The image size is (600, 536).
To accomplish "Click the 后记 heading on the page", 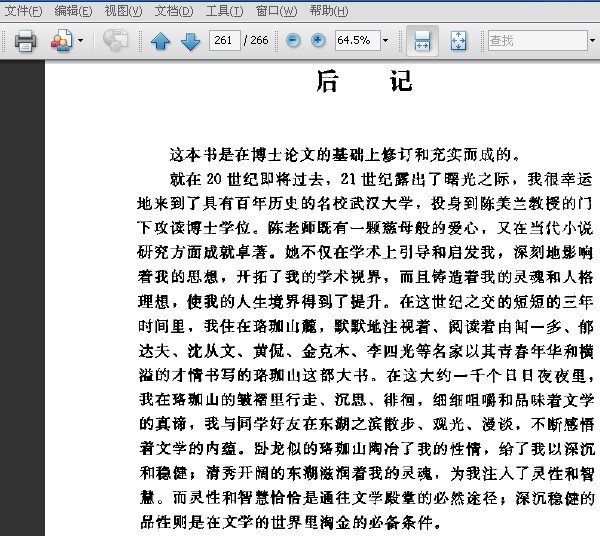I will point(365,81).
